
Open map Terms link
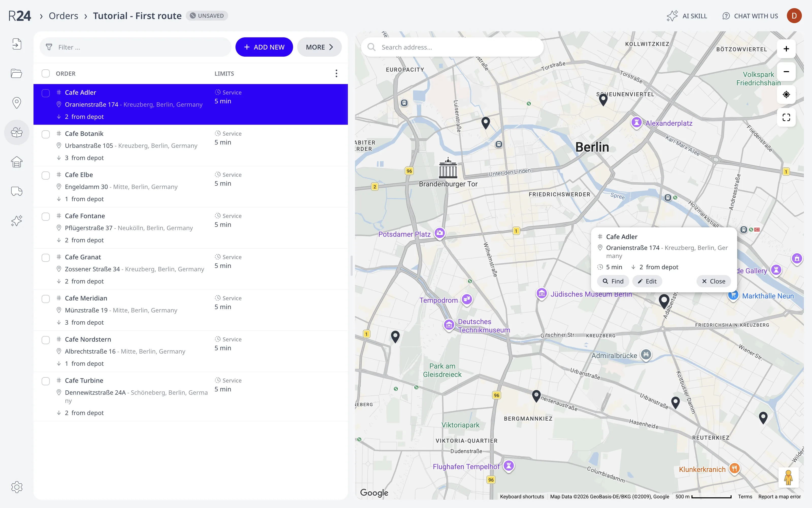pyautogui.click(x=745, y=497)
